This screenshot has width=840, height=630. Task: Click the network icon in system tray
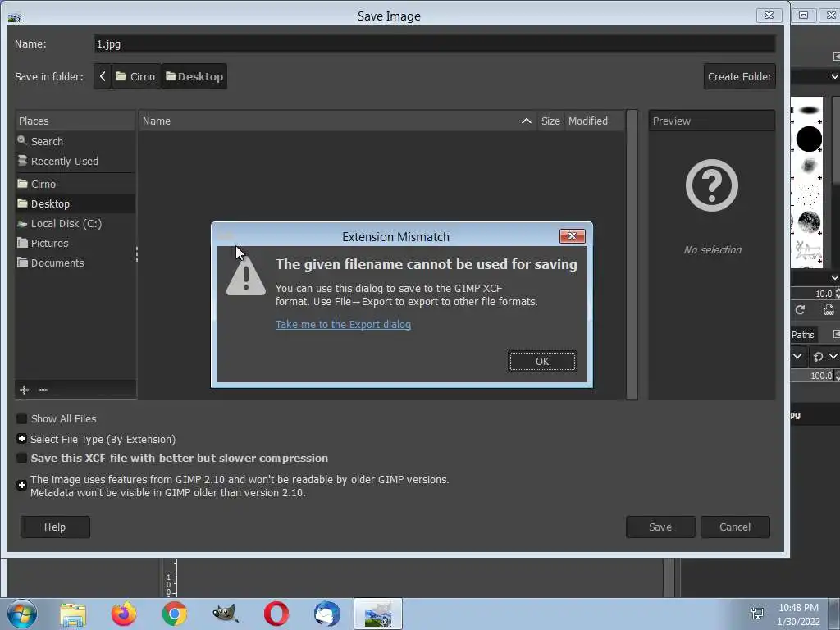pos(757,614)
